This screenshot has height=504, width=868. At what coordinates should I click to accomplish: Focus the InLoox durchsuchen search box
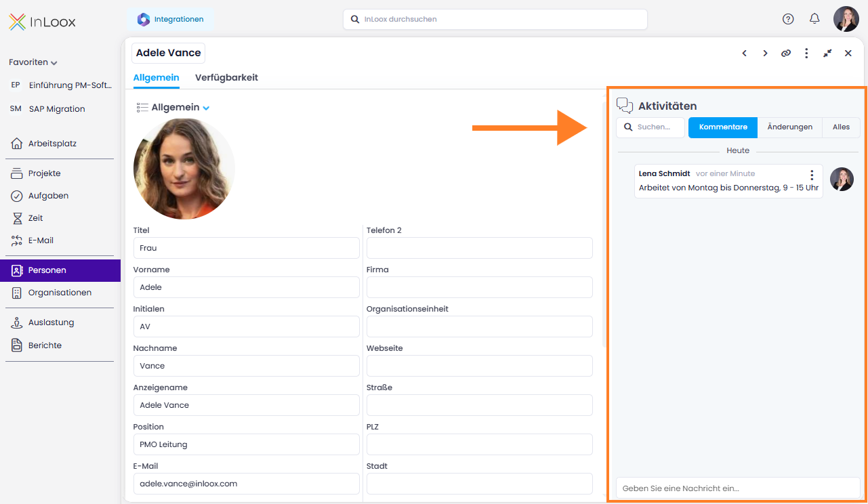click(x=495, y=19)
